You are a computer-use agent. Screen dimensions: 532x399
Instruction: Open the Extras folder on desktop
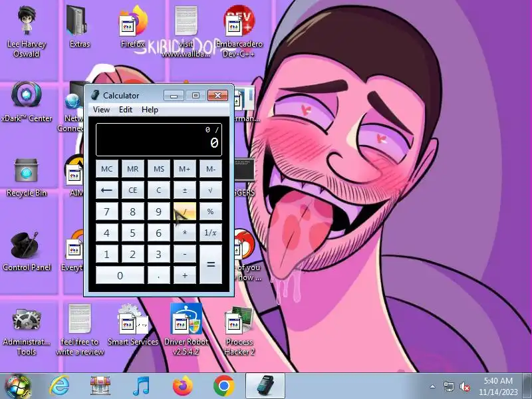79,27
